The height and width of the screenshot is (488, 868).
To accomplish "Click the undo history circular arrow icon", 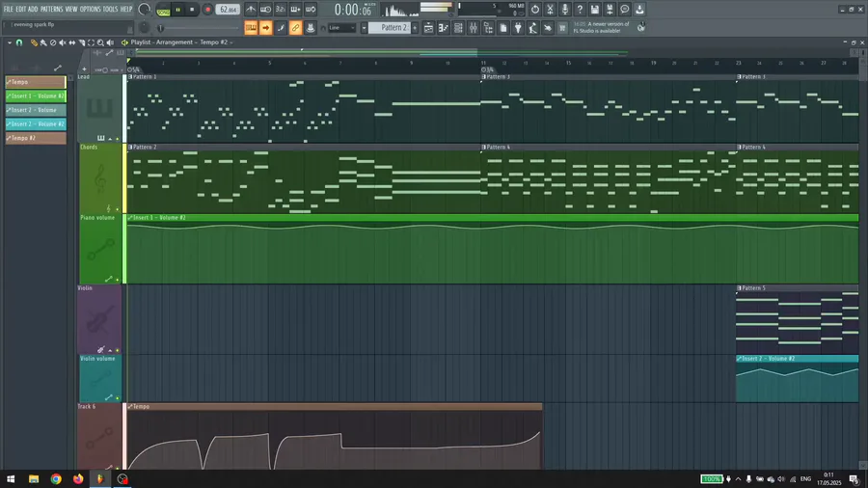I will point(534,10).
